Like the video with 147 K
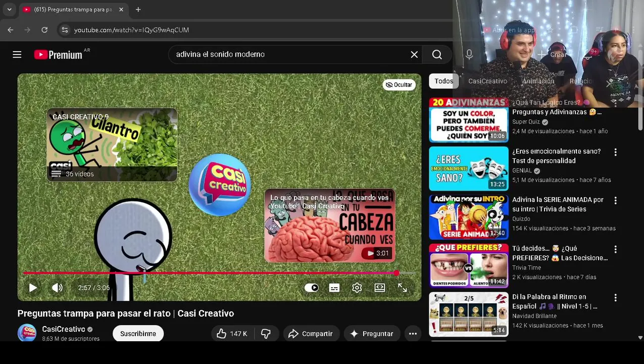This screenshot has height=364, width=644. (232, 334)
